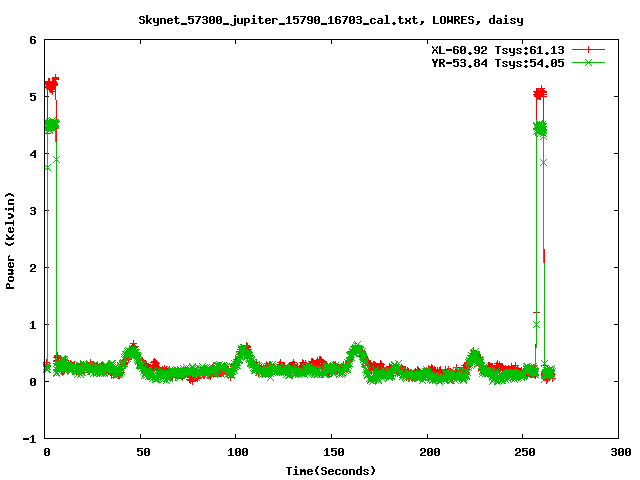
Task: Click the red XL legend line sample
Action: [x=588, y=50]
